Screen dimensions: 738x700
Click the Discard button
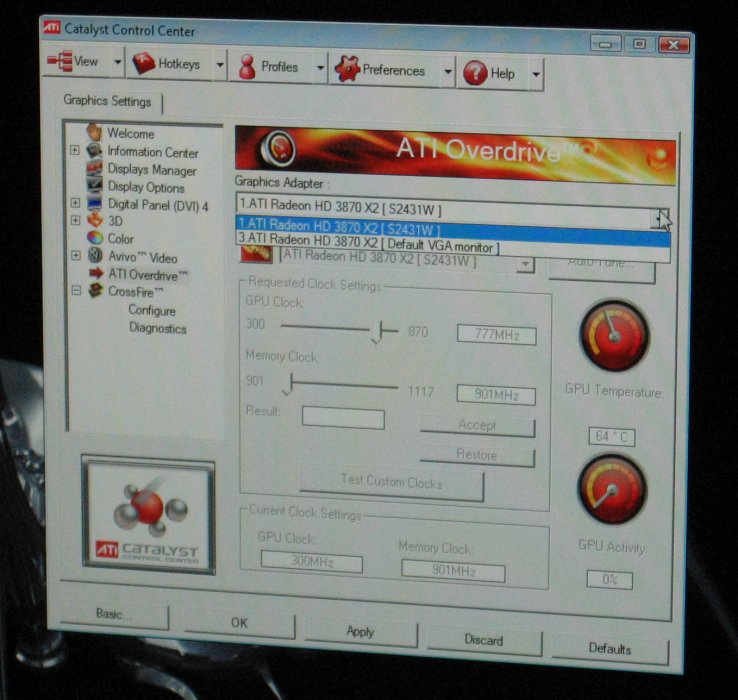click(484, 640)
